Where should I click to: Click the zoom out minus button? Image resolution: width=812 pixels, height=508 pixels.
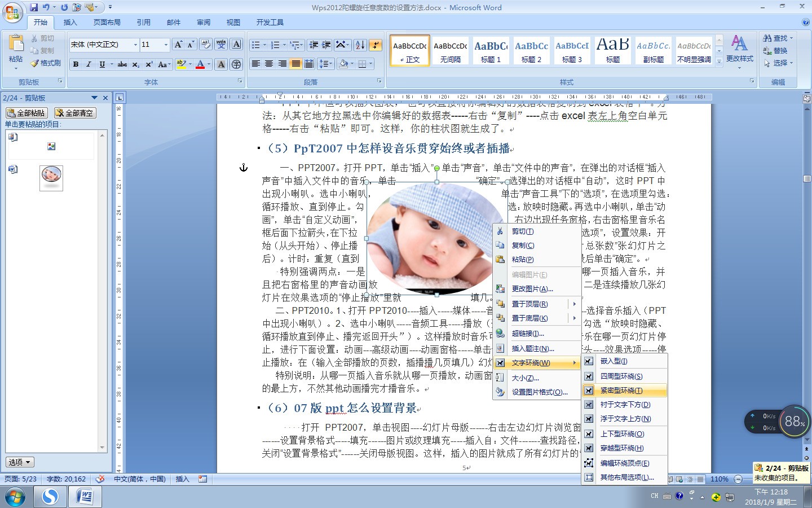738,479
